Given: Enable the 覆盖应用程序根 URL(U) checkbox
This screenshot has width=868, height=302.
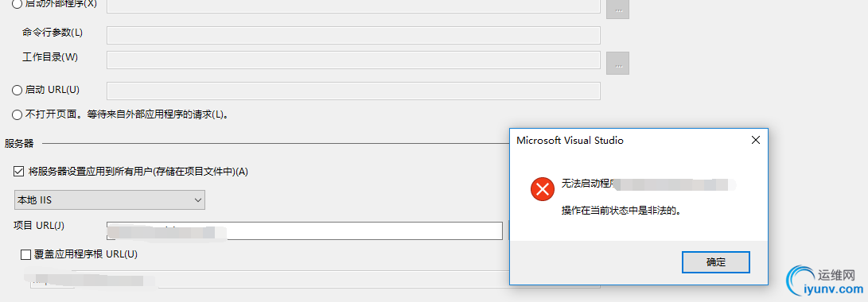Looking at the screenshot, I should point(25,254).
